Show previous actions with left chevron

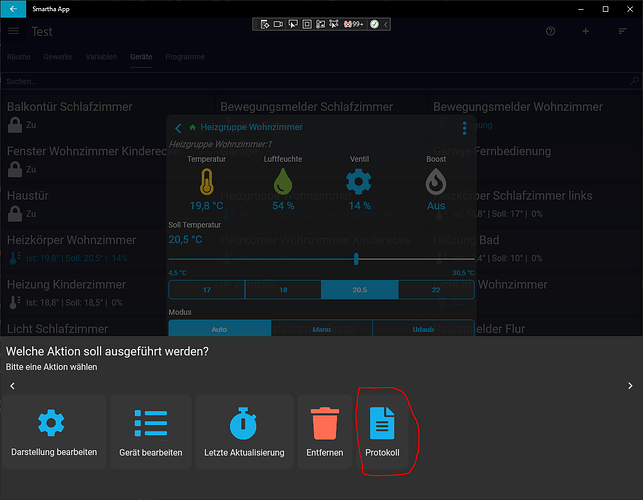[12, 386]
